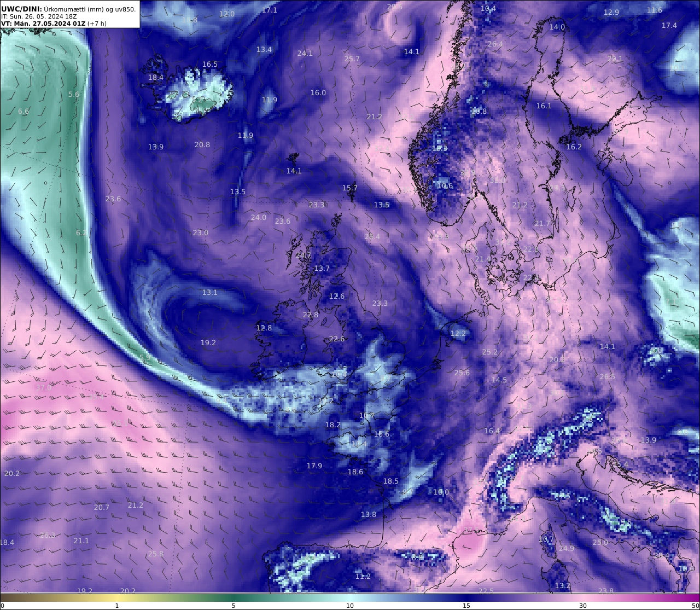Viewport: 700px width, 610px height.
Task: Click the 17.1 value at the top
Action: click(270, 10)
